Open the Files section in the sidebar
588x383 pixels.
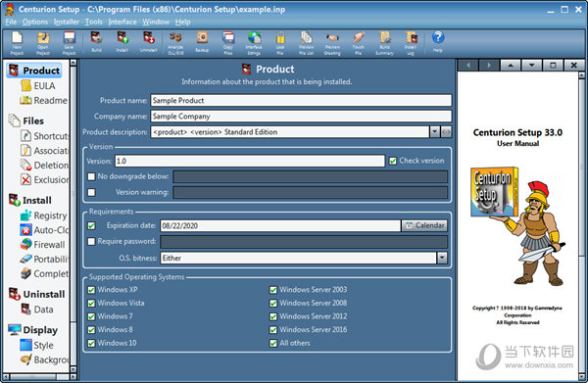pos(26,120)
